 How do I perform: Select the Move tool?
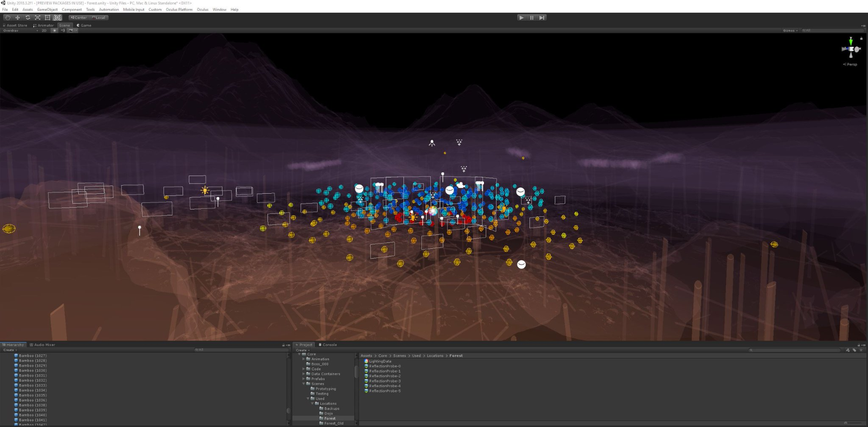(18, 18)
